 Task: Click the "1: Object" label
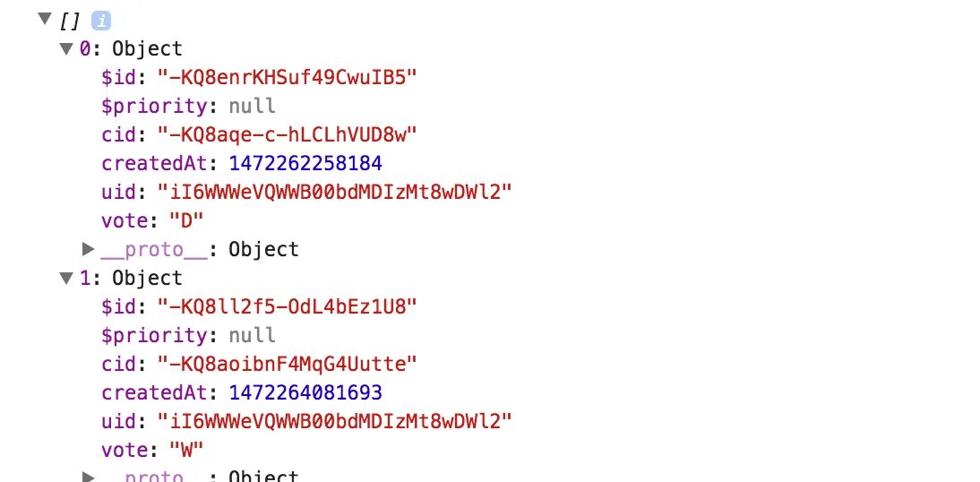click(x=132, y=278)
